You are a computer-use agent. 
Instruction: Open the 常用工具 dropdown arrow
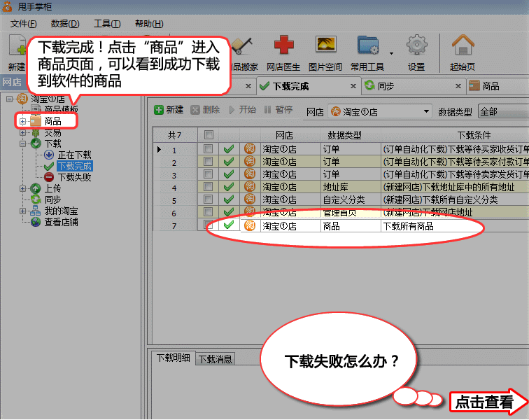(x=391, y=53)
